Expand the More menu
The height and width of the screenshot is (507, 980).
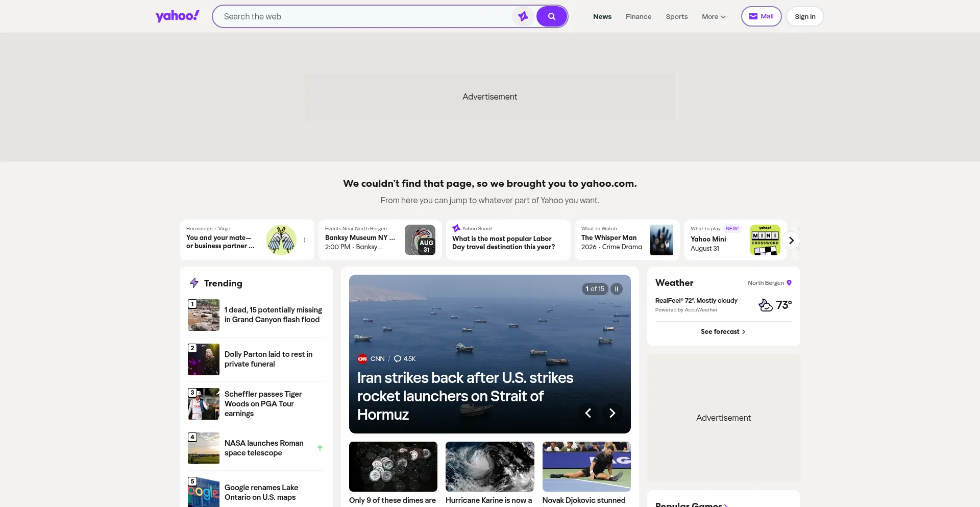714,16
